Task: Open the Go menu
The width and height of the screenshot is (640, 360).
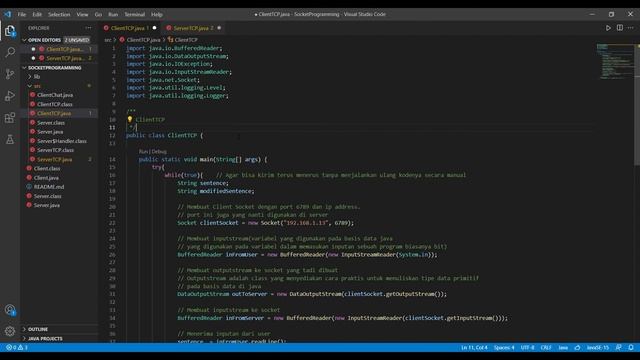Action: pyautogui.click(x=98, y=14)
